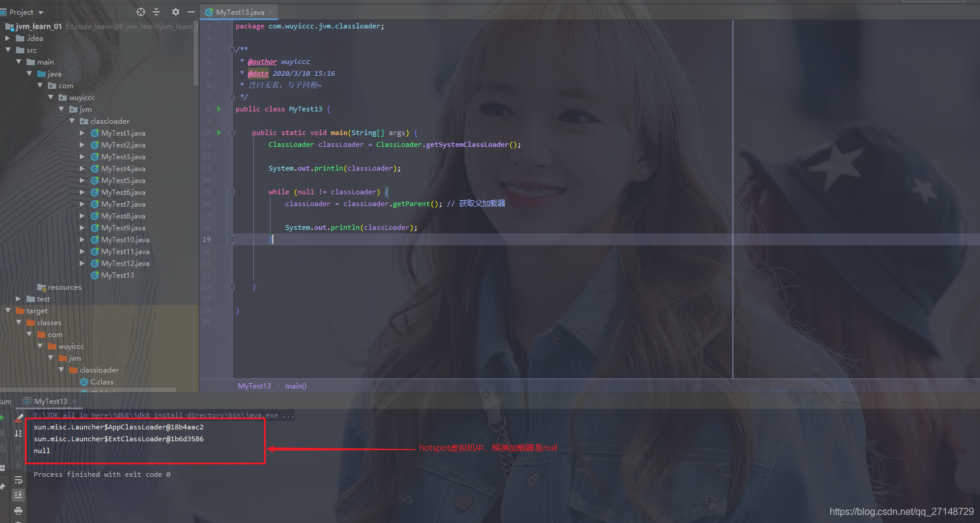The height and width of the screenshot is (523, 980).
Task: Click the Project tree horizontal scrollbar
Action: (x=89, y=390)
